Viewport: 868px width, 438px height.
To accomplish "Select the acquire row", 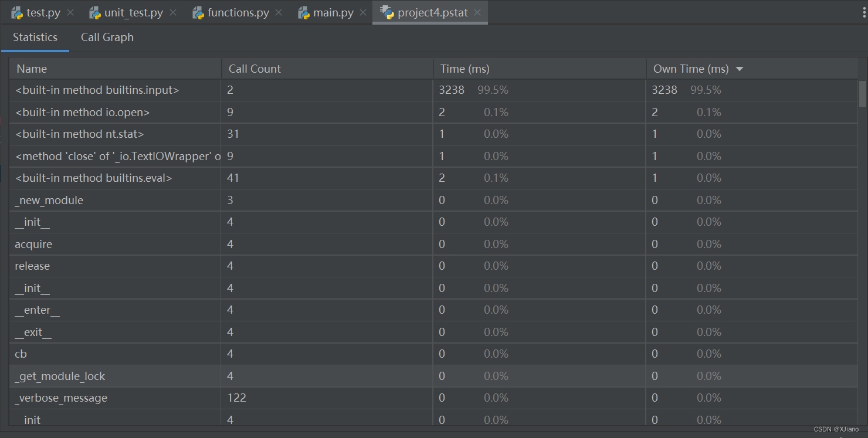I will [433, 244].
